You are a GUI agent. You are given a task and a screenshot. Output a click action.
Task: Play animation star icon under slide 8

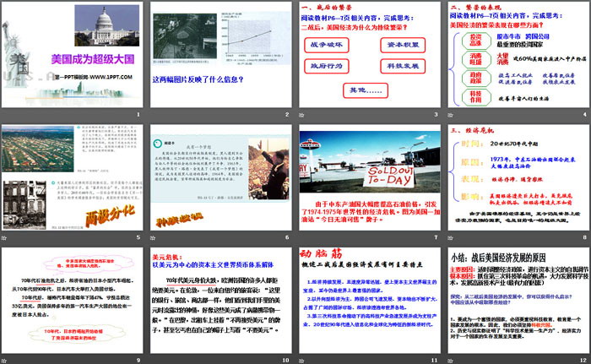pos(450,237)
